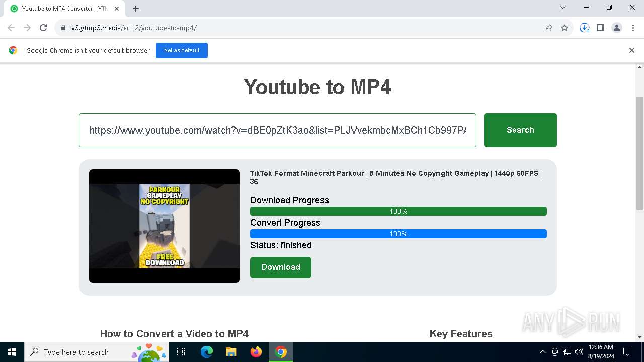Expand the tab search chevron

point(563,7)
